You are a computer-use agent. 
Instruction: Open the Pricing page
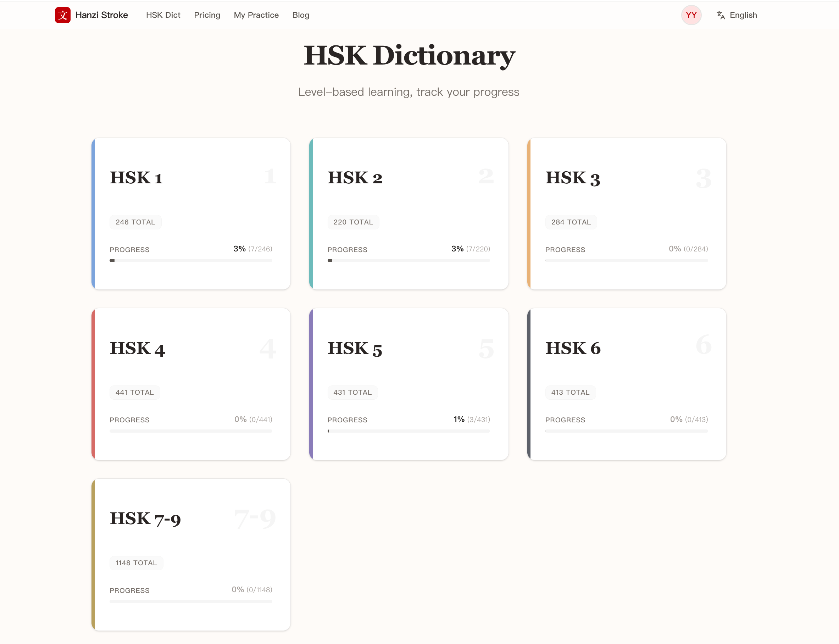tap(207, 15)
